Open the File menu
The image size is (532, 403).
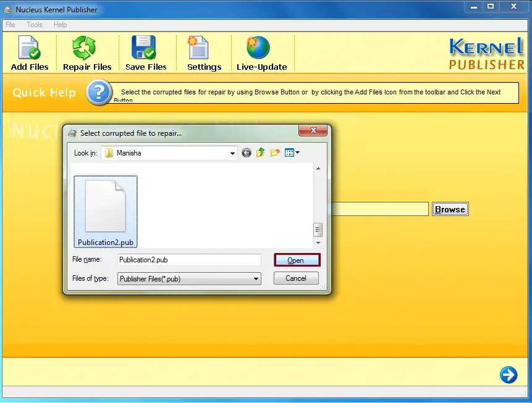click(x=10, y=25)
